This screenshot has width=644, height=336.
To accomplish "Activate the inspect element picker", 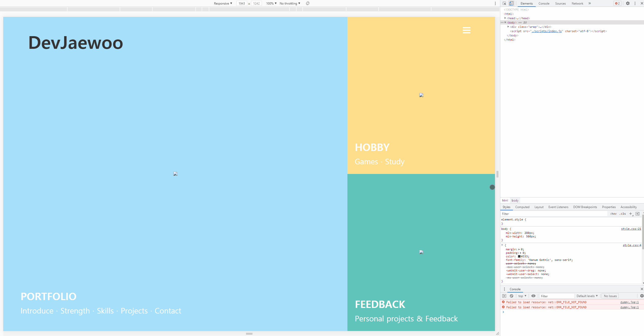I will 504,3.
